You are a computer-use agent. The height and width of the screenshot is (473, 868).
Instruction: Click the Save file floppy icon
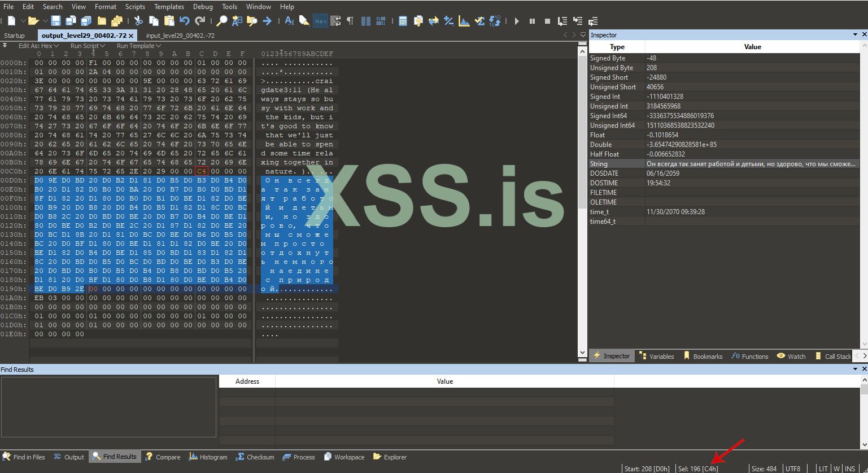tap(56, 21)
